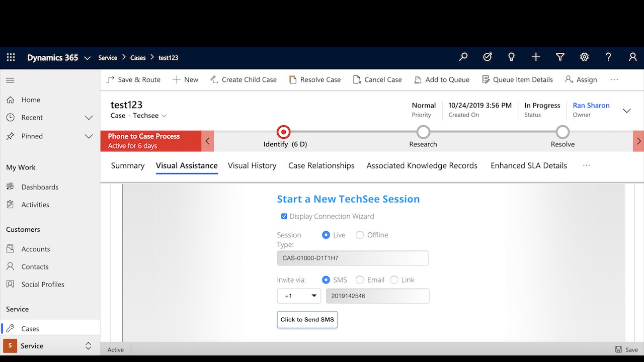Click Cancel Case command
644x362 pixels.
point(377,79)
